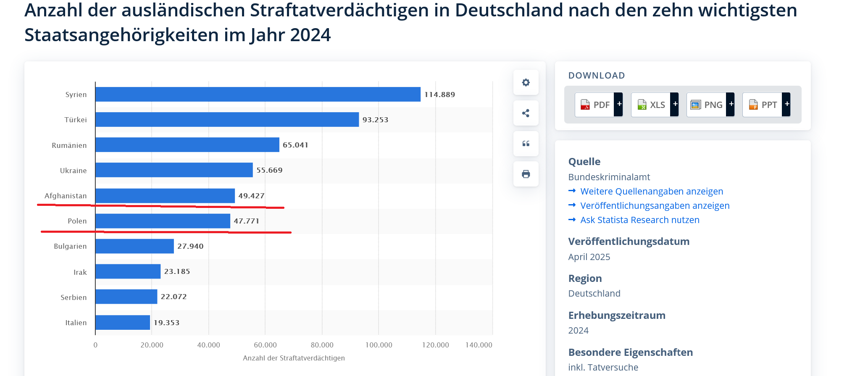Click the 'Türkei' axis label
868x376 pixels.
(x=76, y=120)
